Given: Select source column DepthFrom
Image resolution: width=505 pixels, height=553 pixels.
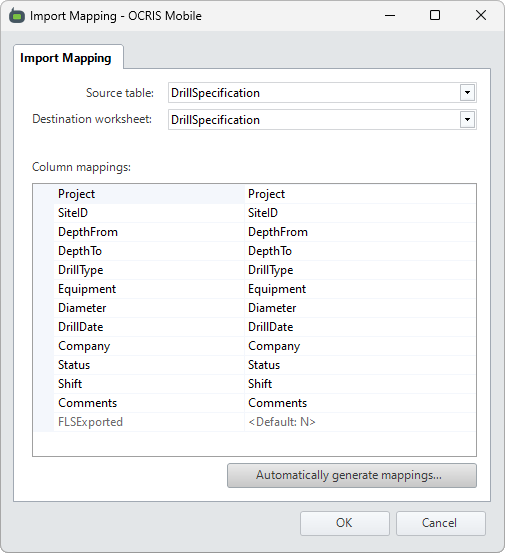Looking at the screenshot, I should [x=149, y=232].
